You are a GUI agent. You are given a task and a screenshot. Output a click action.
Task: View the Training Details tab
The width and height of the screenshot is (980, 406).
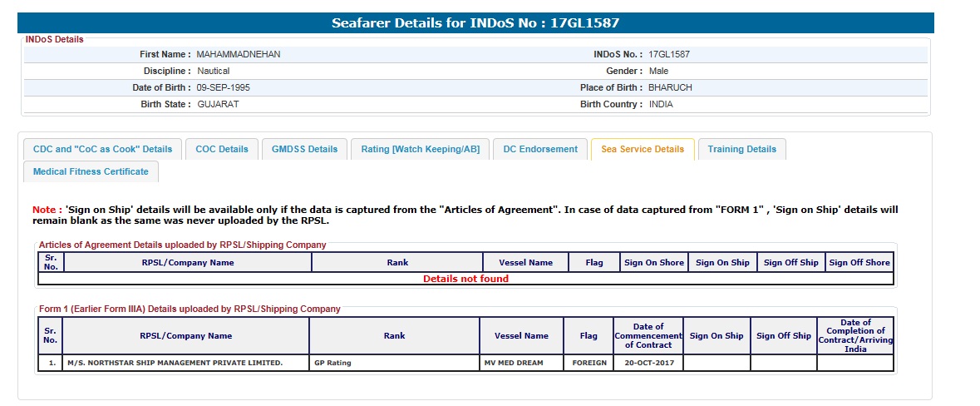click(x=741, y=150)
